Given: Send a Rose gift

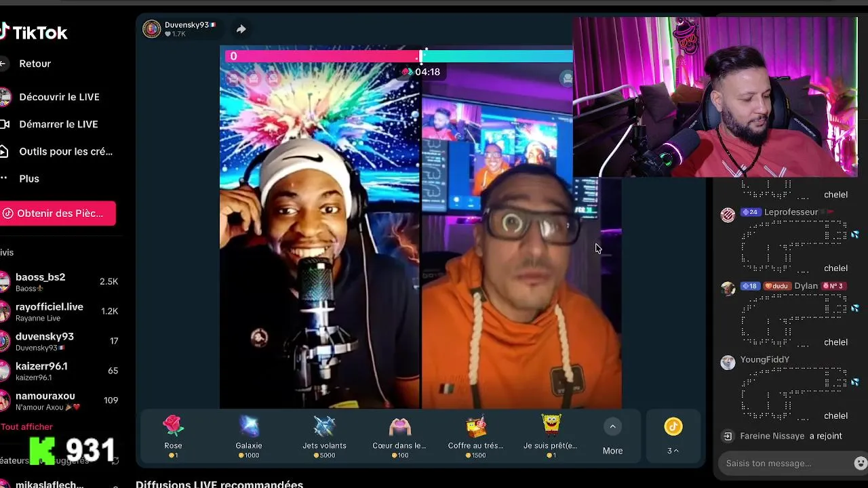Looking at the screenshot, I should point(173,436).
